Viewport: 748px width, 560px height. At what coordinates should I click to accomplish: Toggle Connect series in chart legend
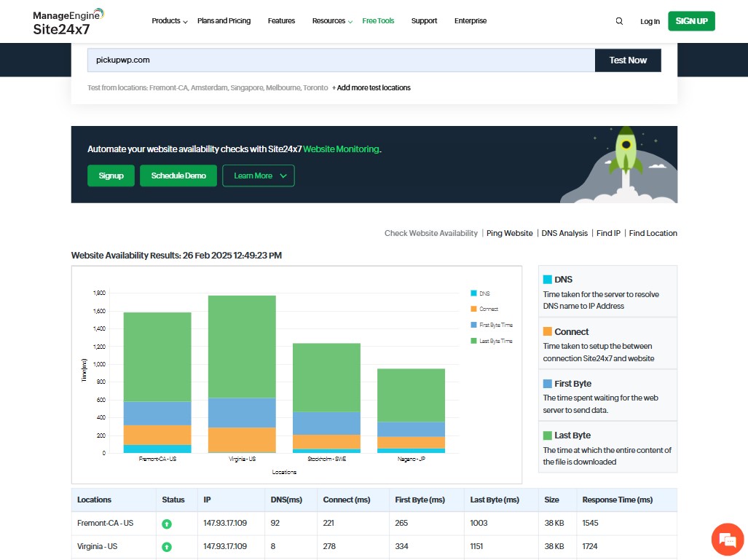point(484,309)
